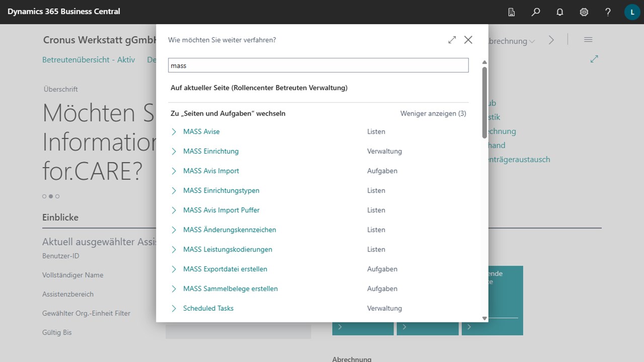Click the Zu „Seiten und Aufgaben“ wechseln heading
Viewport: 644px width, 362px height.
[228, 114]
